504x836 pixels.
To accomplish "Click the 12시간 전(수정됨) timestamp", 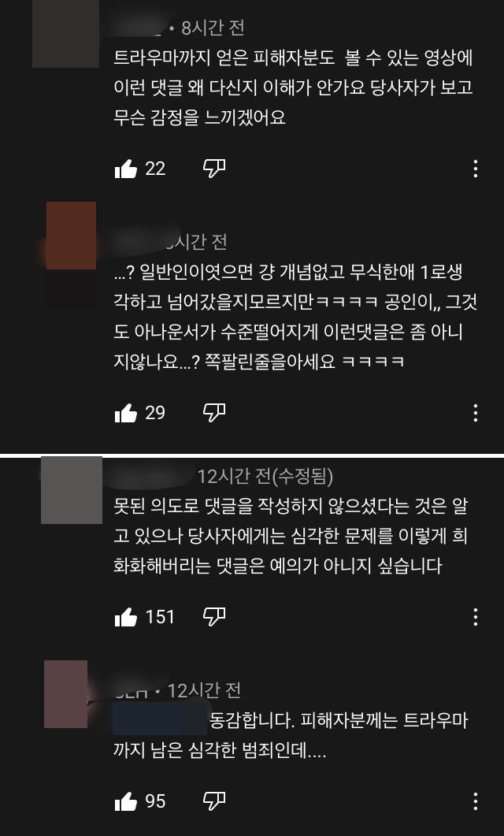I will 265,477.
